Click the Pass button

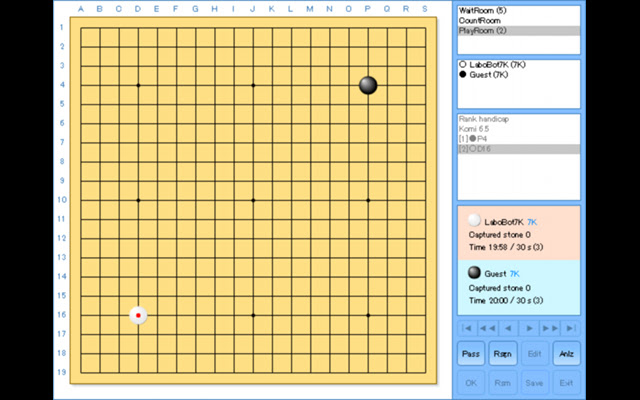[471, 354]
